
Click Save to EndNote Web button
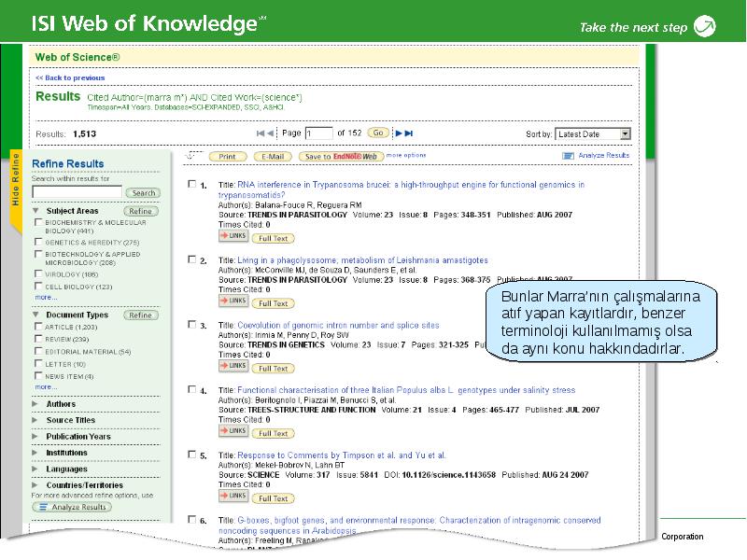[341, 157]
